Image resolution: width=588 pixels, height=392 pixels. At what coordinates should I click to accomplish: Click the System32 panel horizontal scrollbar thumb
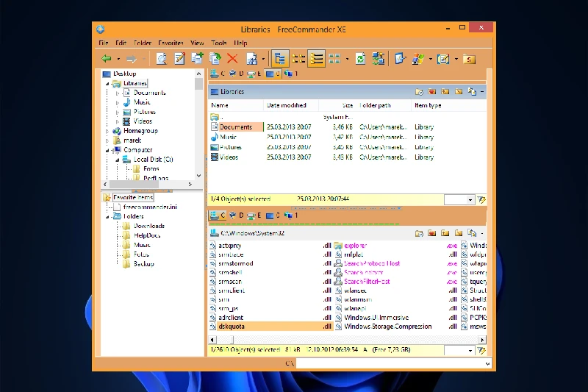tap(225, 340)
